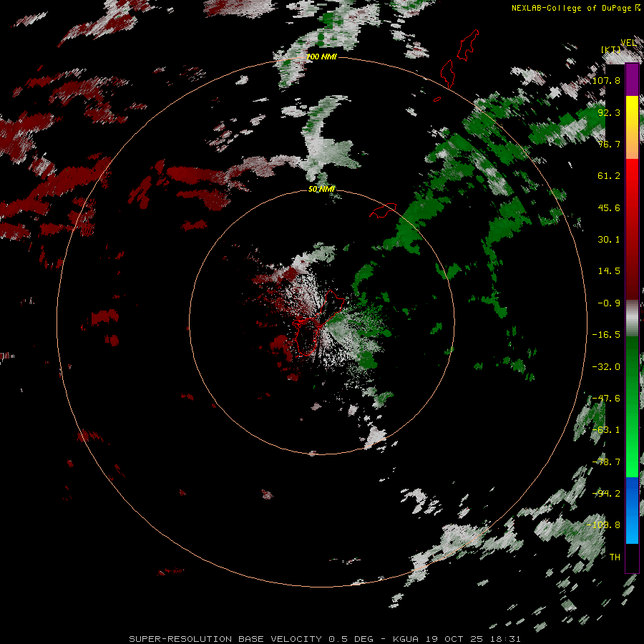The height and width of the screenshot is (644, 644).
Task: Click the blue segment of velocity color bar
Action: (x=632, y=510)
